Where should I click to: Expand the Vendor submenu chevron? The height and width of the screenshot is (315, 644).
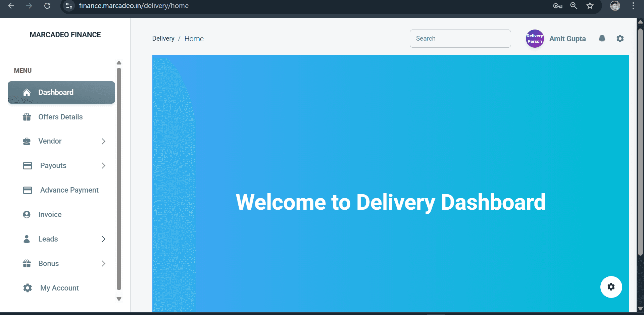[103, 141]
